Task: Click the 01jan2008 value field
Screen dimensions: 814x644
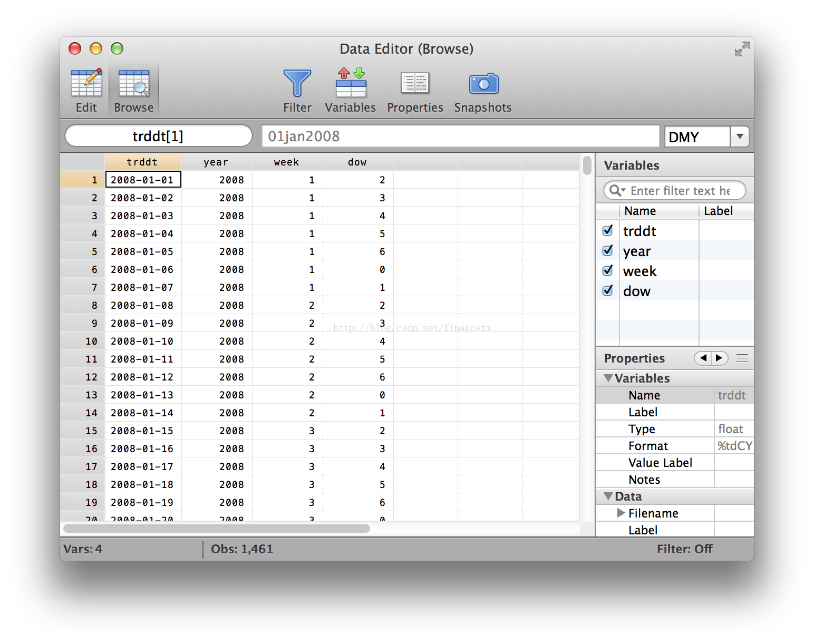Action: coord(460,136)
